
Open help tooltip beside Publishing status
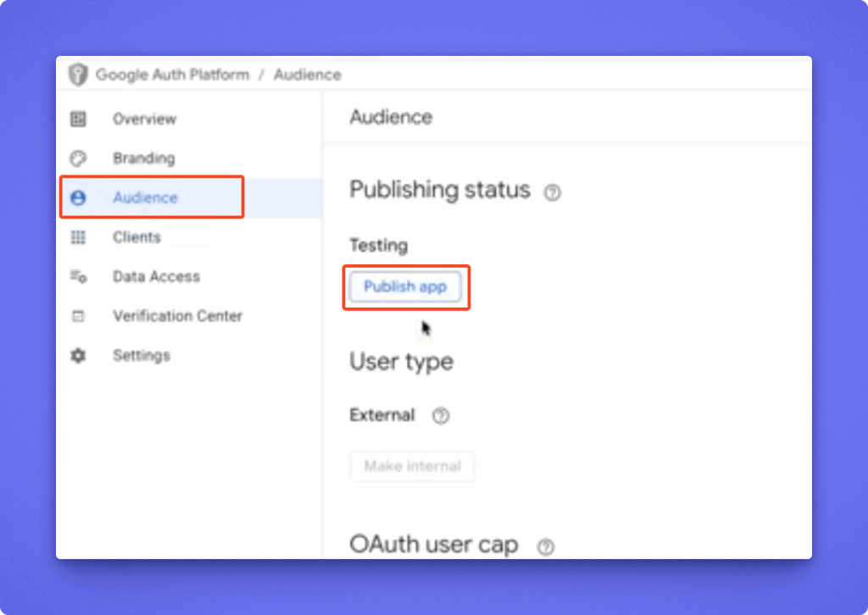click(x=552, y=192)
